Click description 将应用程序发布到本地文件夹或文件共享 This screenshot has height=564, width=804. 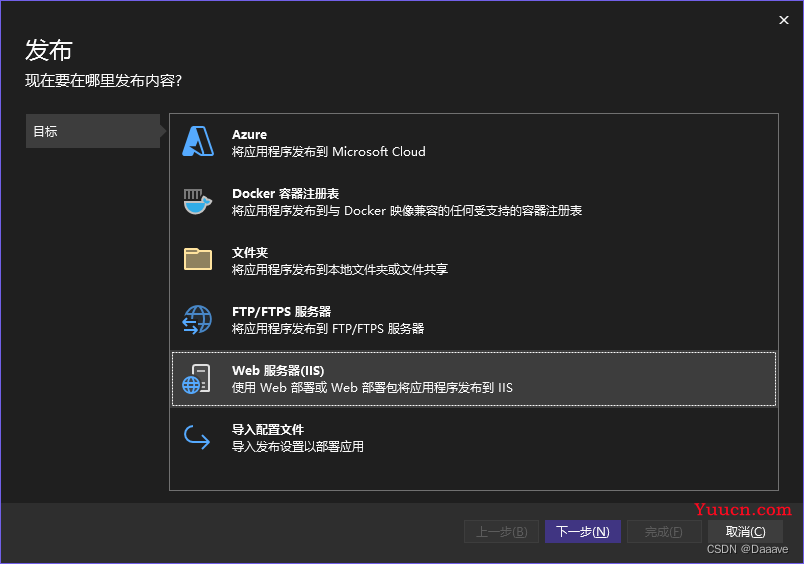[340, 270]
